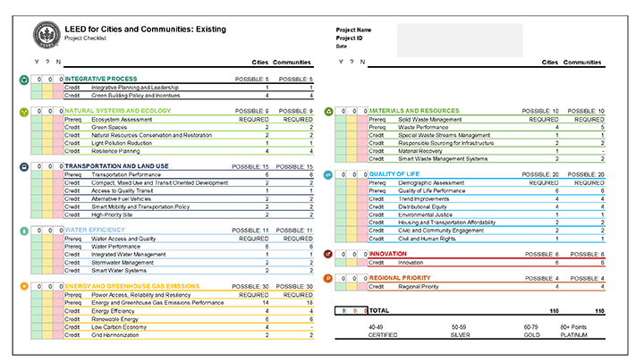644x362 pixels.
Task: Click the Water Efficiency category icon
Action: (x=23, y=231)
